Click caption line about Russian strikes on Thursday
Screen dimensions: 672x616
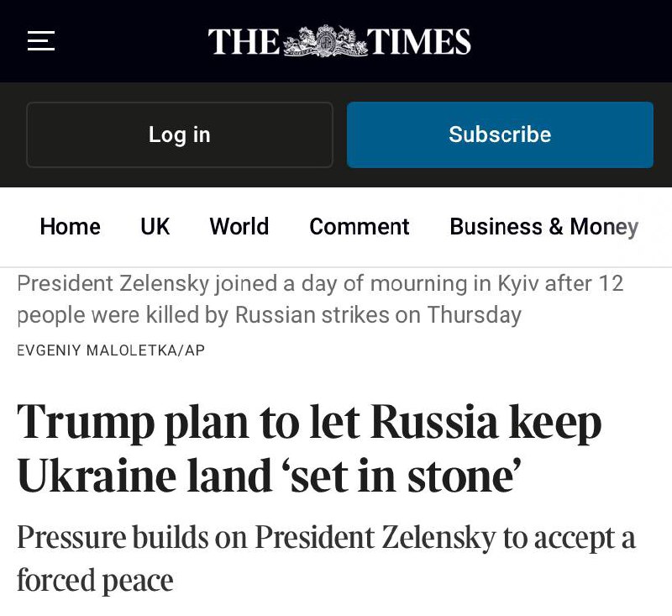[269, 314]
